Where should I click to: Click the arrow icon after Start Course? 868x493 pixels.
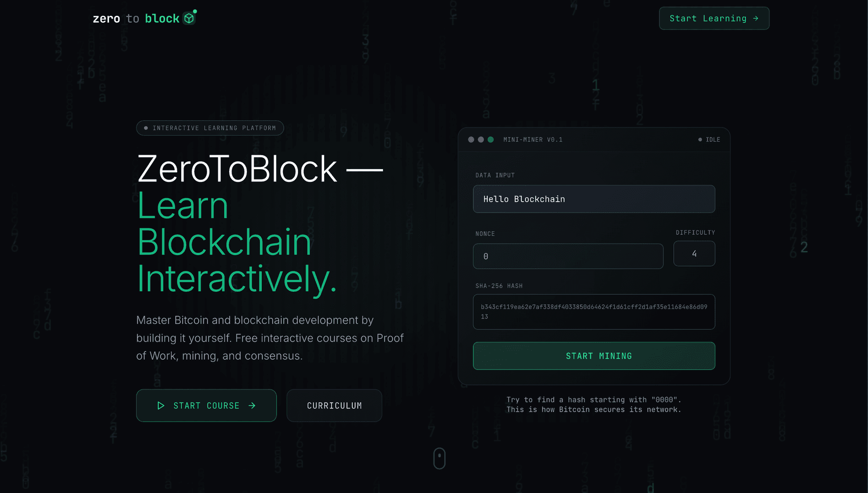click(252, 406)
